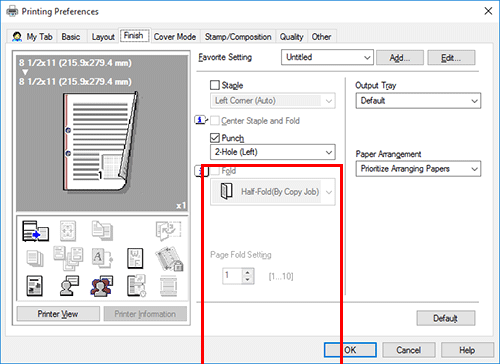Click the Cancel button

[409, 350]
